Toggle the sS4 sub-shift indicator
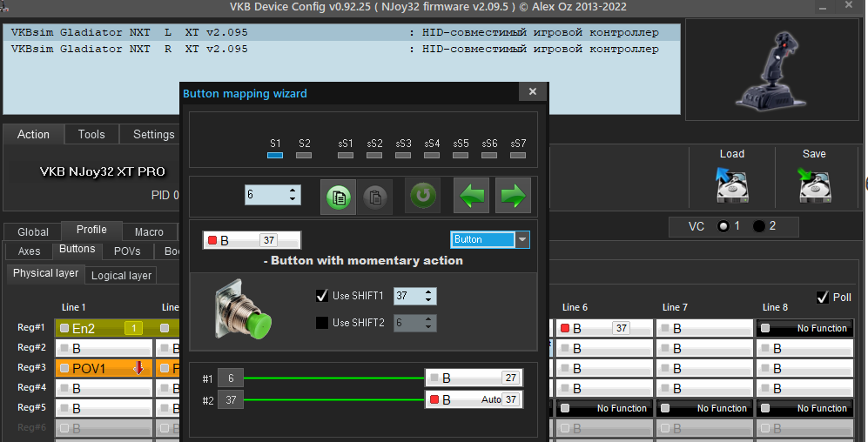 point(432,156)
